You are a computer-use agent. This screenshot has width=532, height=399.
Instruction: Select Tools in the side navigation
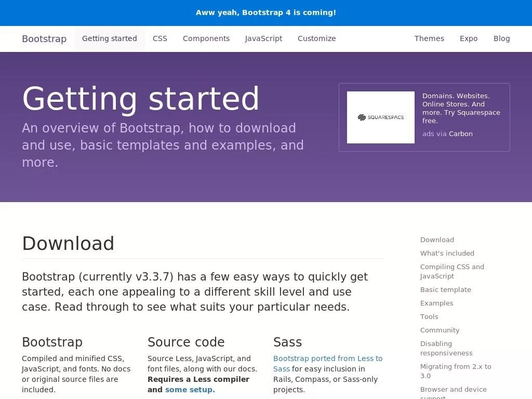[429, 316]
